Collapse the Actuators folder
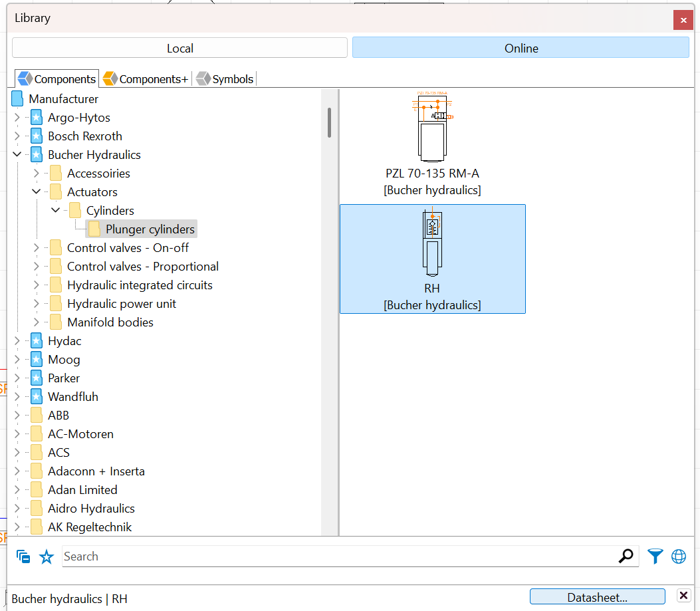 tap(37, 191)
